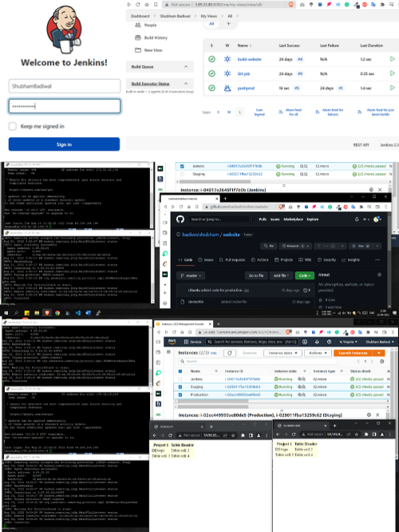399x532 pixels.
Task: Check the Keep me signed in box
Action: pos(13,126)
